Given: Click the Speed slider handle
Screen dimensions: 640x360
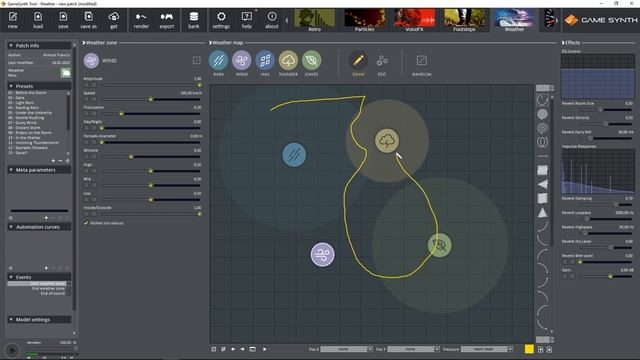Looking at the screenshot, I should (151, 99).
